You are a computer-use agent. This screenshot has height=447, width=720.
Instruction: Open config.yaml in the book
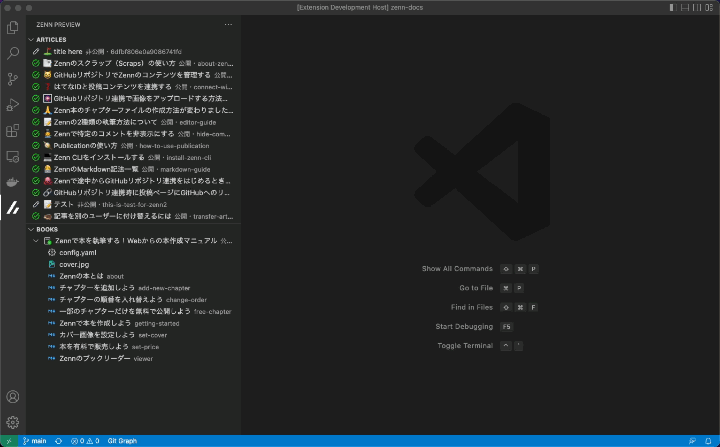click(134, 253)
